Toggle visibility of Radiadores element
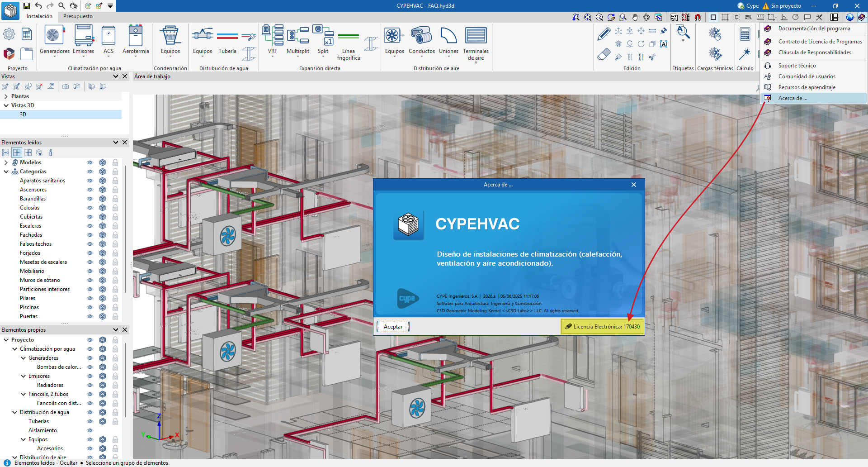The image size is (868, 467). 90,385
